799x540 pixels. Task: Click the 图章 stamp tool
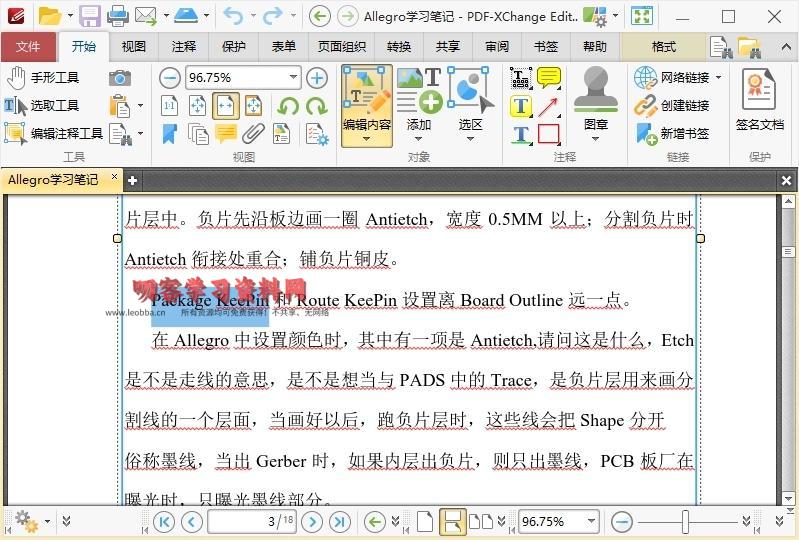tap(596, 105)
